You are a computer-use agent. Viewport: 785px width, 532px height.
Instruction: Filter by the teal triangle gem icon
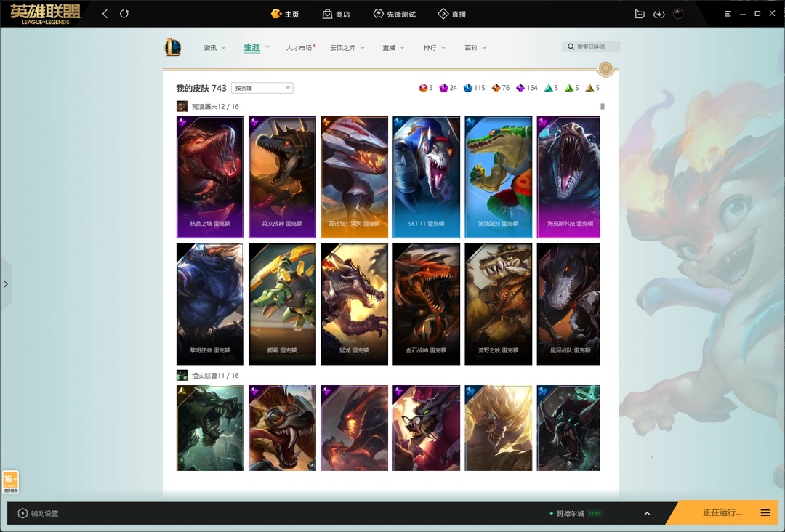(548, 88)
